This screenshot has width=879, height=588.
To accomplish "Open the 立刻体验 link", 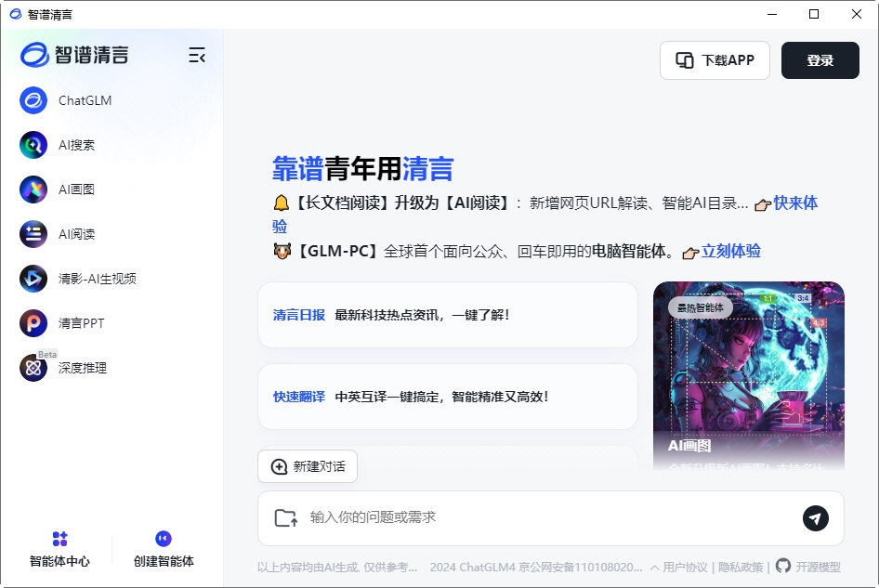I will (x=731, y=251).
